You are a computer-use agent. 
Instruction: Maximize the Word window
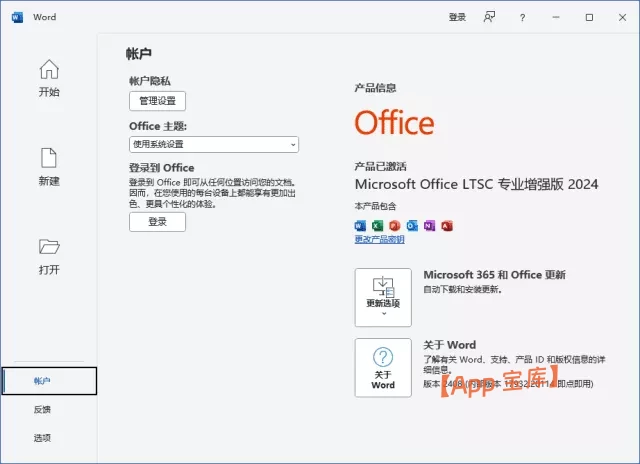[x=589, y=17]
